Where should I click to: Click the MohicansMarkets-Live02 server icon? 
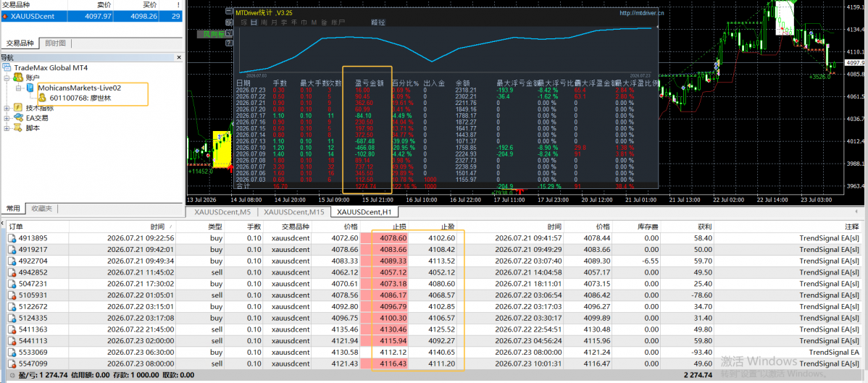tap(30, 88)
